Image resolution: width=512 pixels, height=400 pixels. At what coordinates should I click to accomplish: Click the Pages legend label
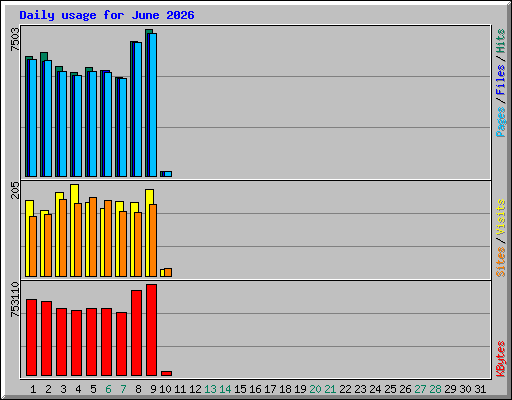pyautogui.click(x=500, y=122)
